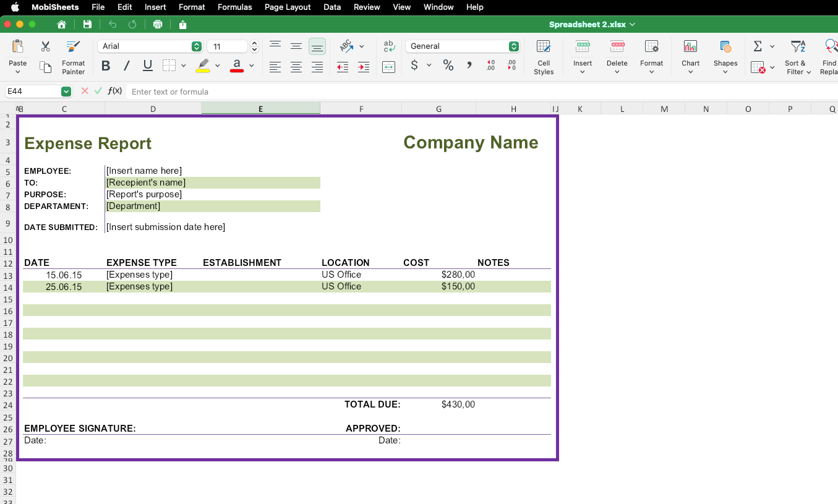The image size is (838, 504).
Task: Share the document via the share icon
Action: coord(182,25)
